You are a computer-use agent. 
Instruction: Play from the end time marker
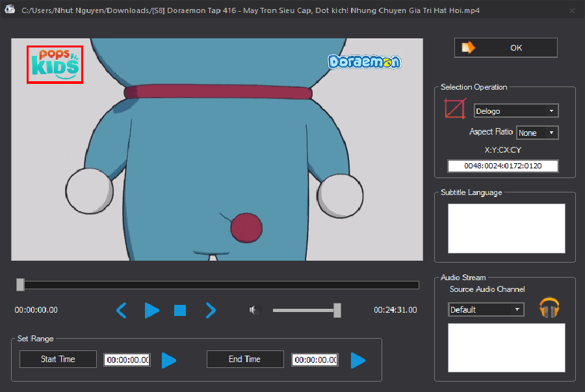357,360
